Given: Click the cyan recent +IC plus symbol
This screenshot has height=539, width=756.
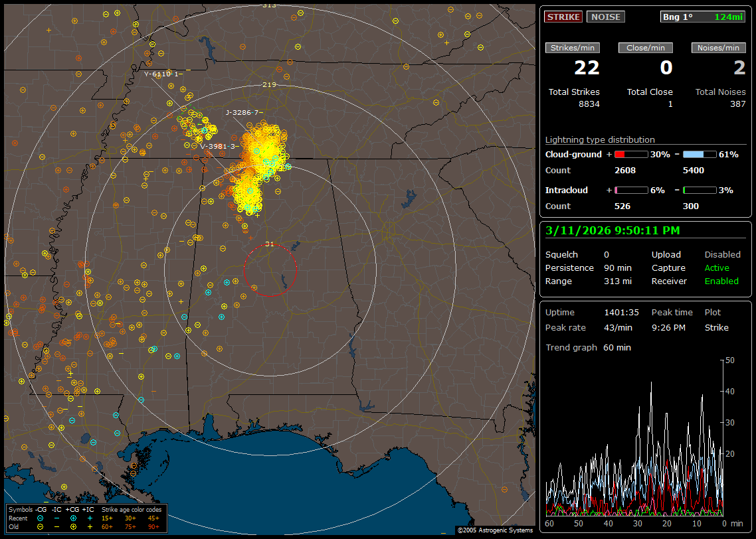Looking at the screenshot, I should click(90, 518).
